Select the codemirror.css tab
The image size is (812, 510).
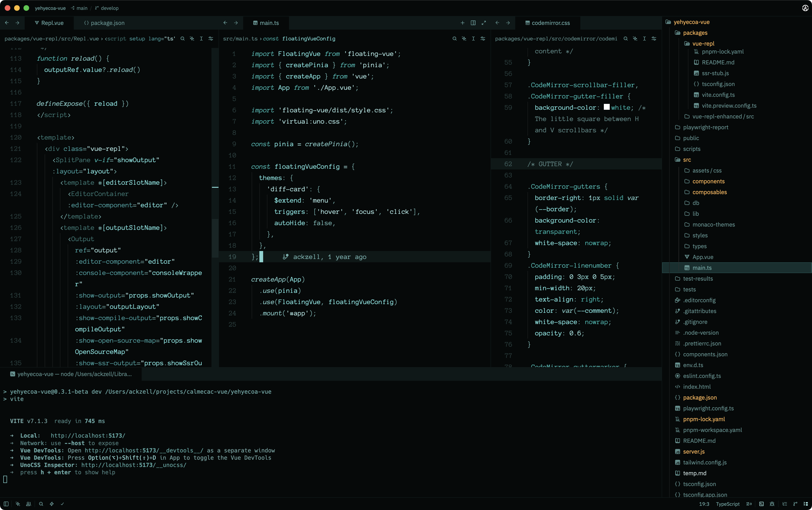click(x=548, y=23)
